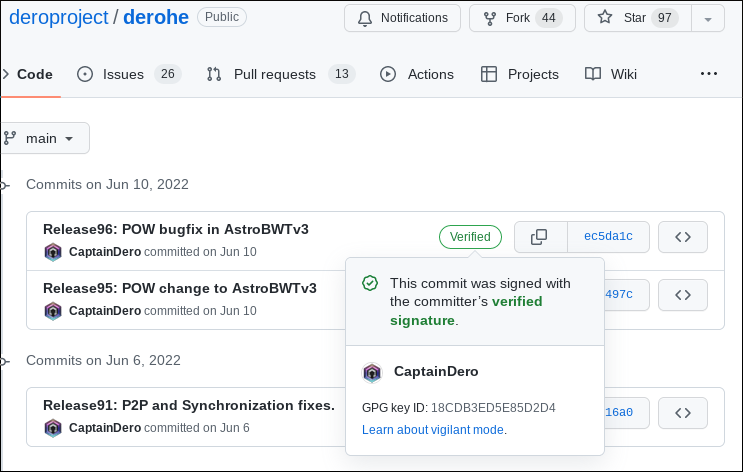Screen dimensions: 743x472
Task: Click CaptainDero name in signature popup
Action: (436, 371)
